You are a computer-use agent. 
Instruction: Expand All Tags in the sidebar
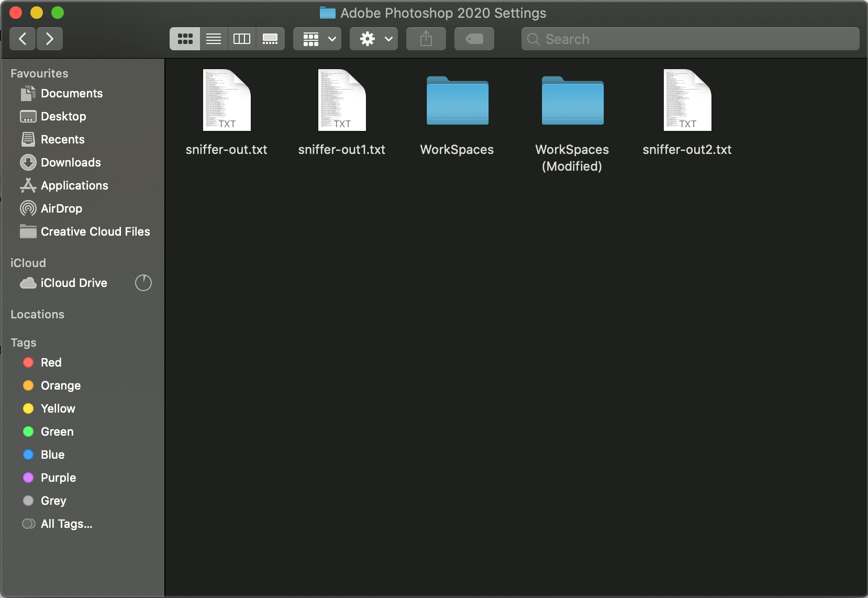point(66,524)
